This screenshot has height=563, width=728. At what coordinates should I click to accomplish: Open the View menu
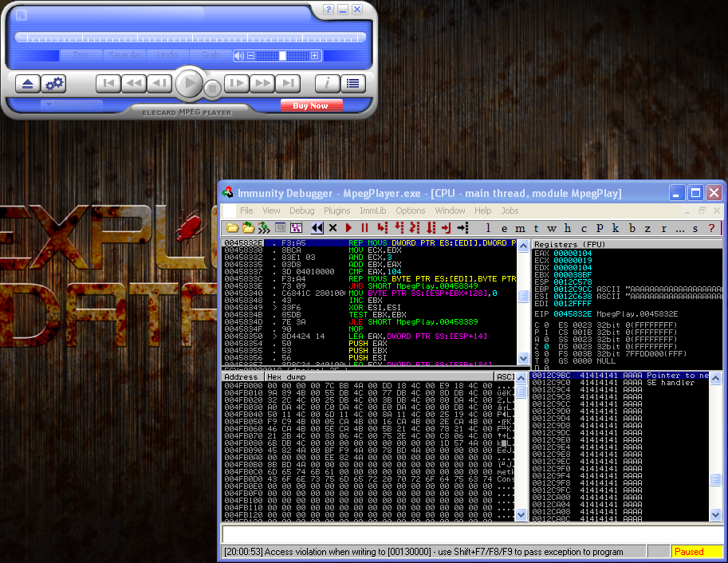pyautogui.click(x=271, y=211)
